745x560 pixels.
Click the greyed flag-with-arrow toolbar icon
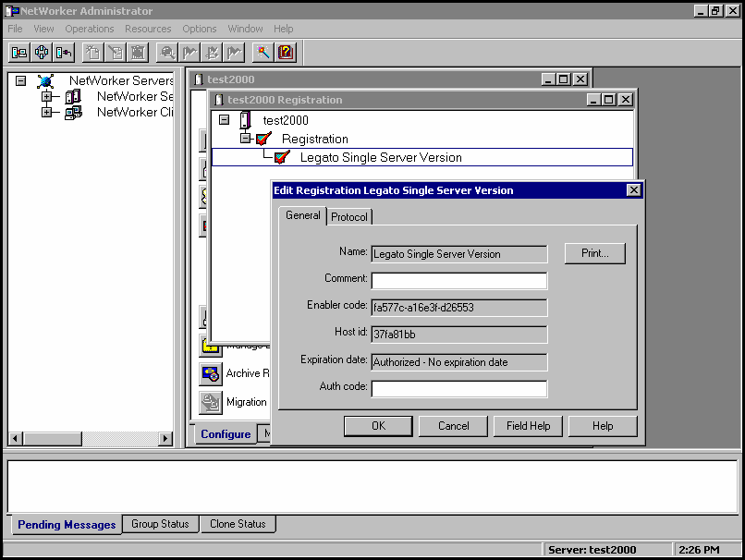point(212,53)
